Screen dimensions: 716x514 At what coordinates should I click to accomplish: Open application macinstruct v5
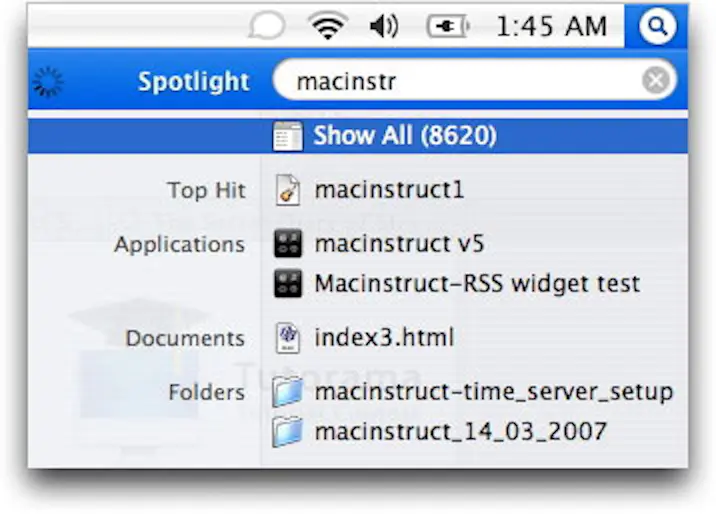(399, 244)
